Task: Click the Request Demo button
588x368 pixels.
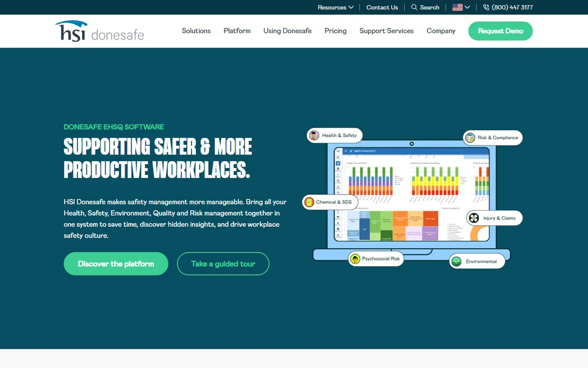Action: coord(500,31)
